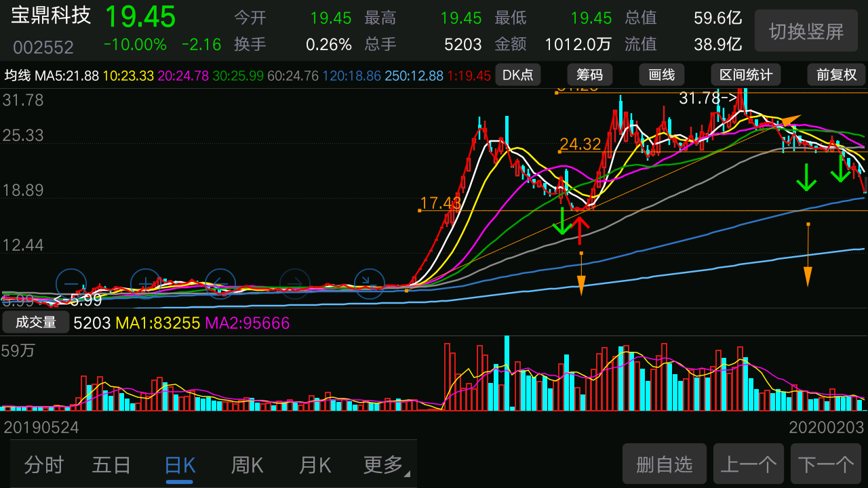Tap the MA2:95666 volume average
Image resolution: width=868 pixels, height=488 pixels.
click(247, 323)
